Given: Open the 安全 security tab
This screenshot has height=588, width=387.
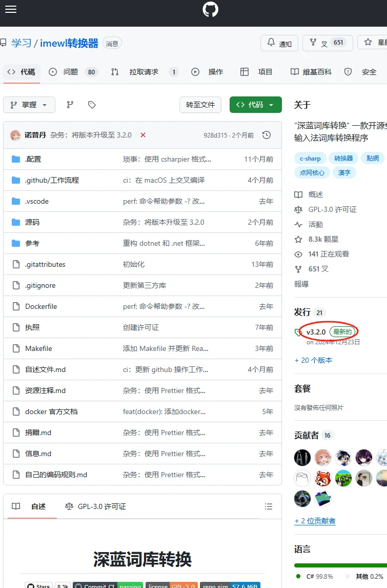Looking at the screenshot, I should pyautogui.click(x=360, y=72).
